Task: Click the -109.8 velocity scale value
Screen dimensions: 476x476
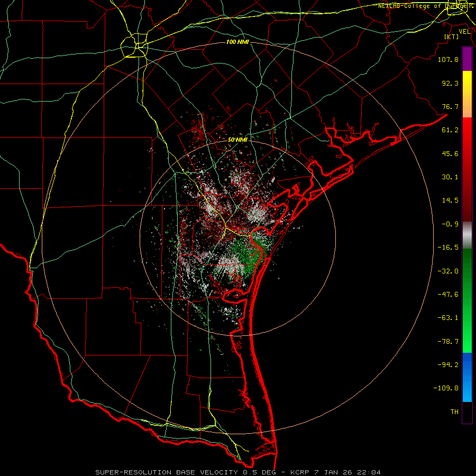Action: click(x=446, y=388)
